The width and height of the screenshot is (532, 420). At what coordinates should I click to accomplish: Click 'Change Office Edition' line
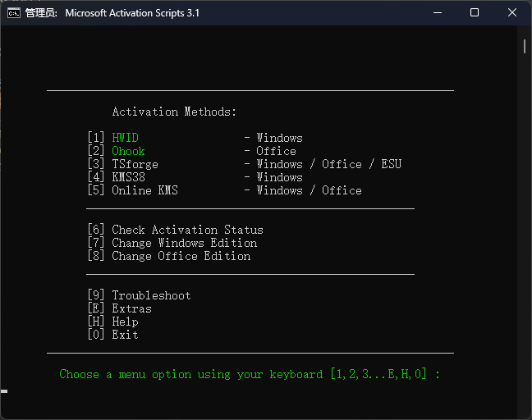(x=169, y=256)
